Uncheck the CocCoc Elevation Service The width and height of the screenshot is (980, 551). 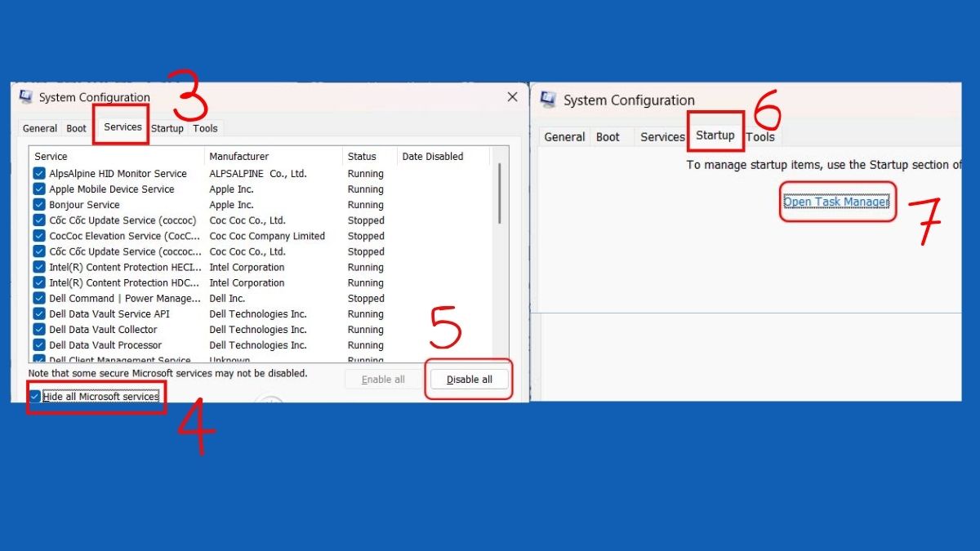tap(38, 235)
